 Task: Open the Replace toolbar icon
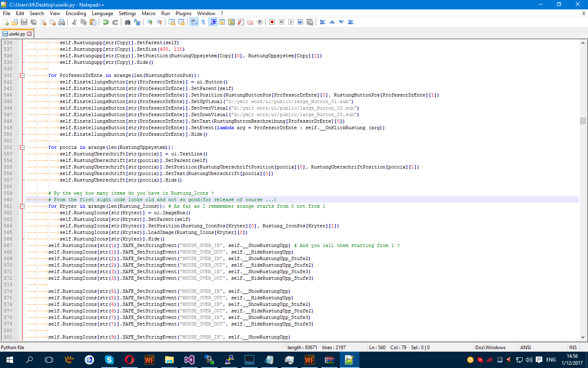tap(137, 22)
